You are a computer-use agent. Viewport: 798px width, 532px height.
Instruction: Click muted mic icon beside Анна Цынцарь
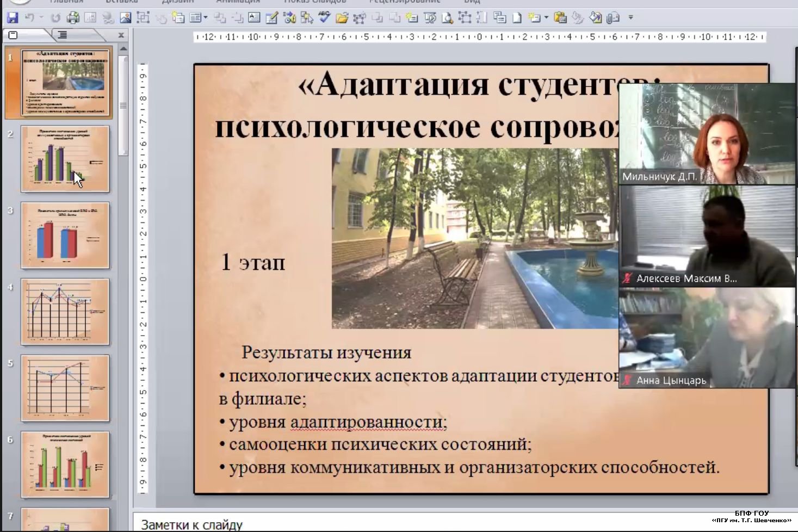627,380
